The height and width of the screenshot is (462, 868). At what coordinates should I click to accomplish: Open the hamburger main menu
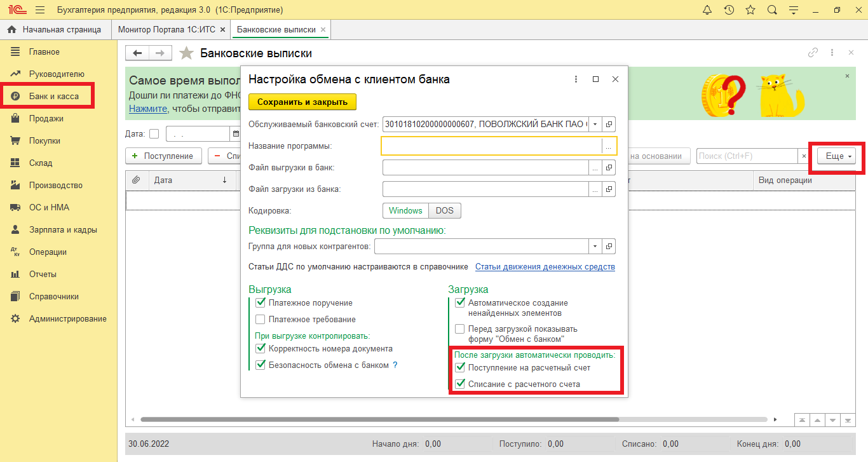pos(40,10)
